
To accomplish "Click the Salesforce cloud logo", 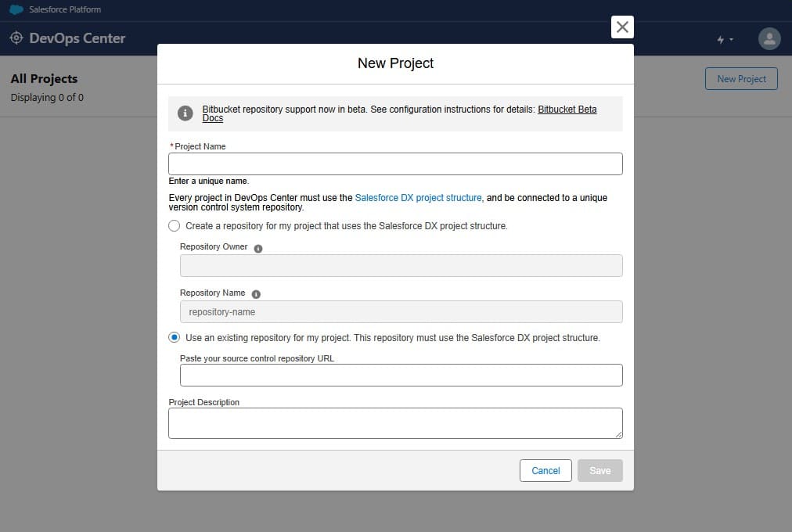I will point(16,9).
